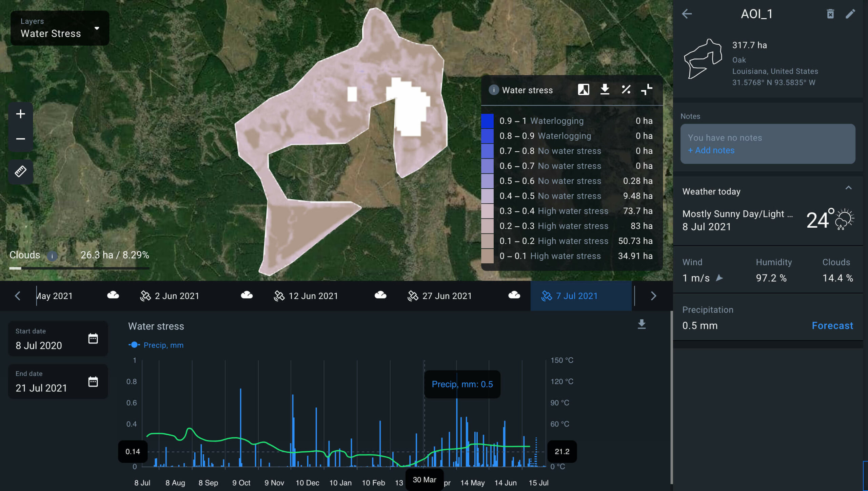This screenshot has height=491, width=868.
Task: Open the End date calendar picker
Action: (93, 381)
